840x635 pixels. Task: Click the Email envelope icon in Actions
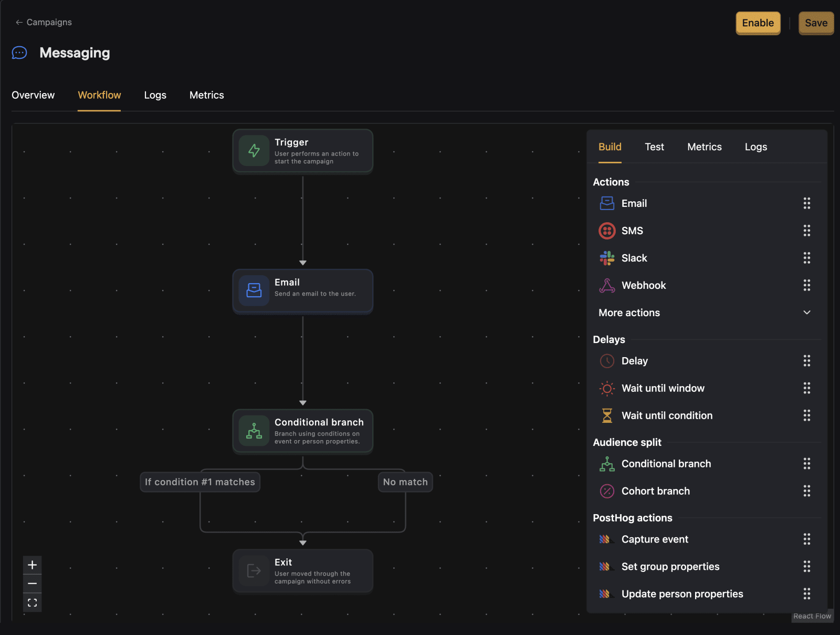click(x=607, y=203)
